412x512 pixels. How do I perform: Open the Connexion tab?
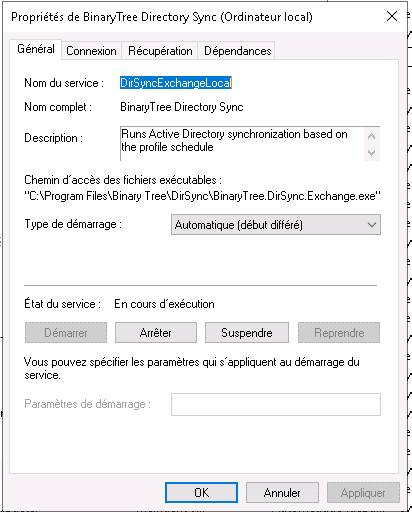[91, 51]
